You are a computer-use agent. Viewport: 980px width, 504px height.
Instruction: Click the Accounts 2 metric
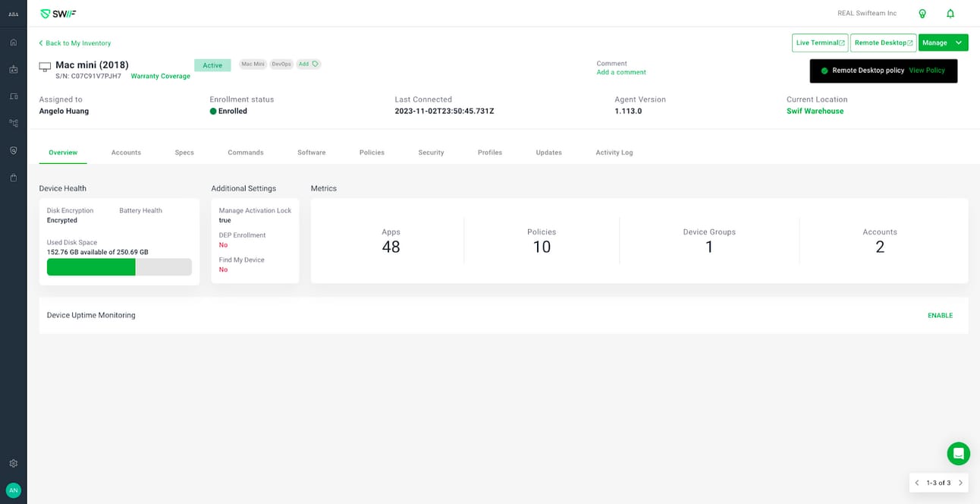[x=880, y=241]
